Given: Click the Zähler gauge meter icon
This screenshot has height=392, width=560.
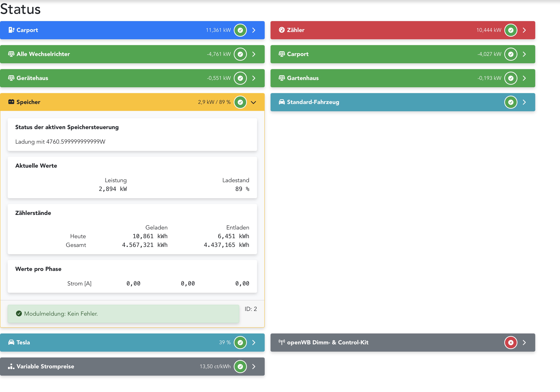Looking at the screenshot, I should coord(282,30).
